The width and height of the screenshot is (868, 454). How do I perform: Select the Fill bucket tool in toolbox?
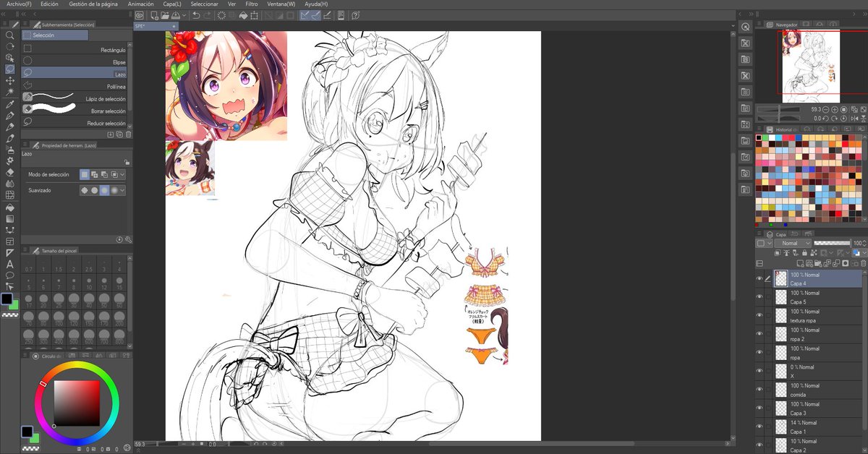[x=9, y=207]
